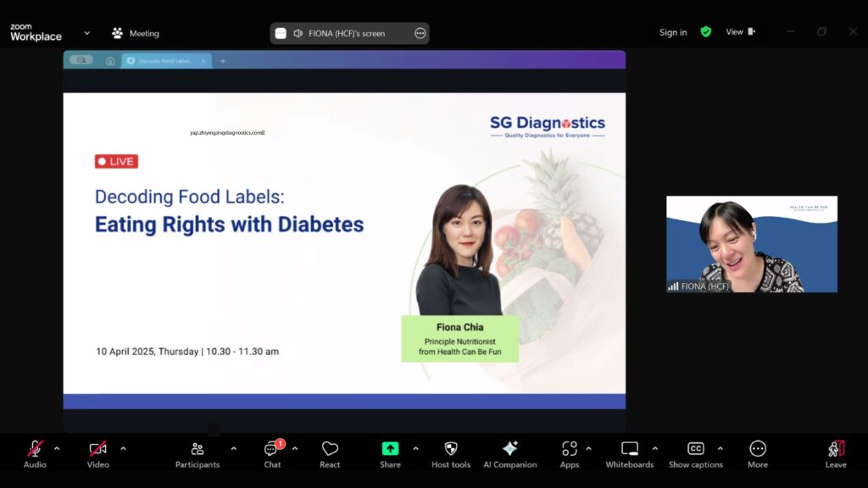Image resolution: width=868 pixels, height=488 pixels.
Task: Expand share options caret
Action: (x=415, y=449)
